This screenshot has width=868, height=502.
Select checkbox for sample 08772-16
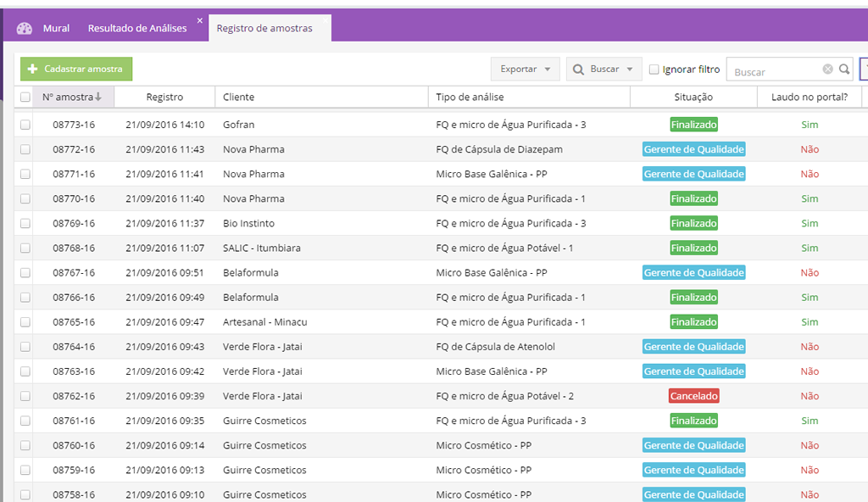point(25,149)
